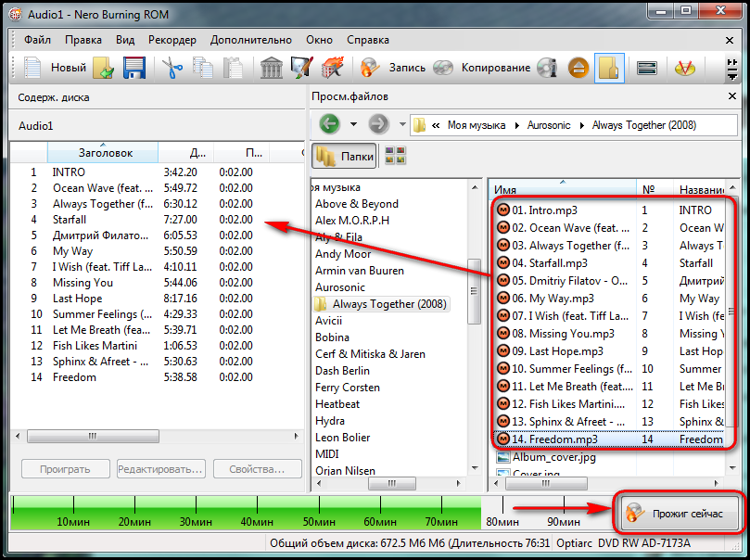Screen dimensions: 750x560
Task: Click the choose recorder drive icon
Action: (647, 68)
